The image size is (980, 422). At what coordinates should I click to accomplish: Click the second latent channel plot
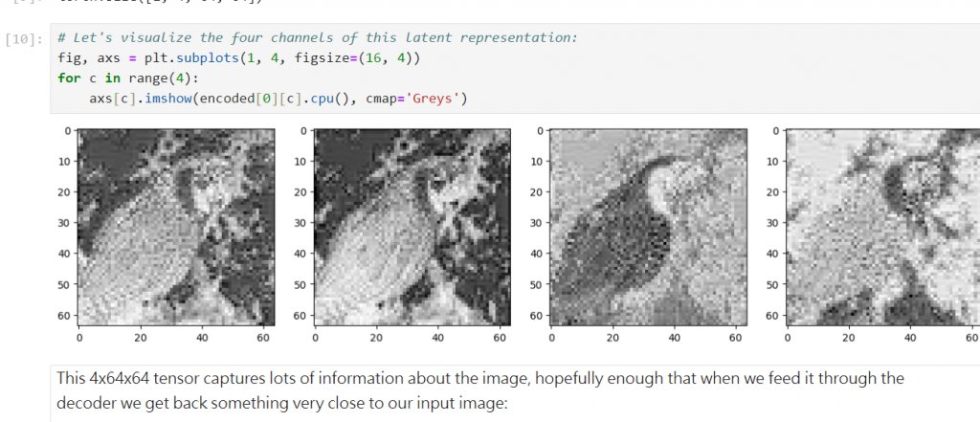[x=412, y=227]
